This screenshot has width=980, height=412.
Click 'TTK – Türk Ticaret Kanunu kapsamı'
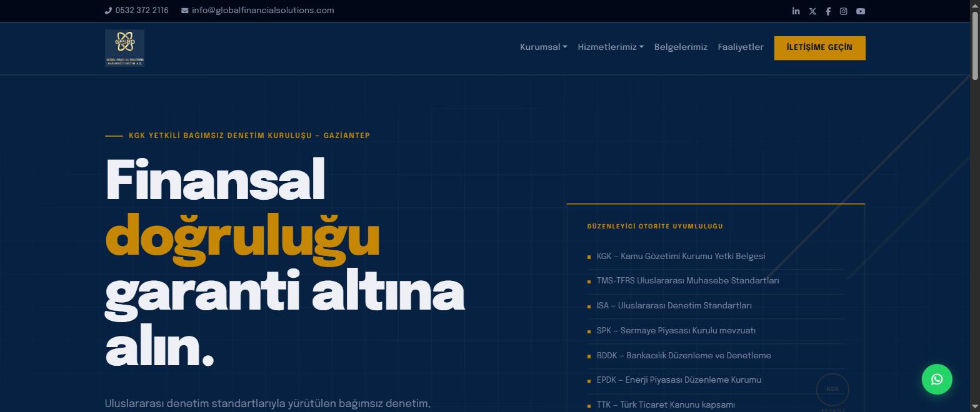[666, 405]
